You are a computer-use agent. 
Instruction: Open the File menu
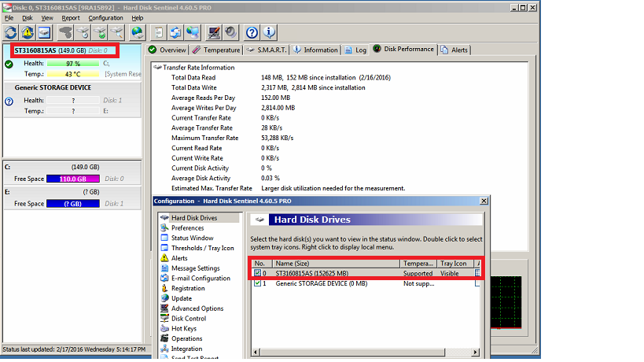[9, 18]
